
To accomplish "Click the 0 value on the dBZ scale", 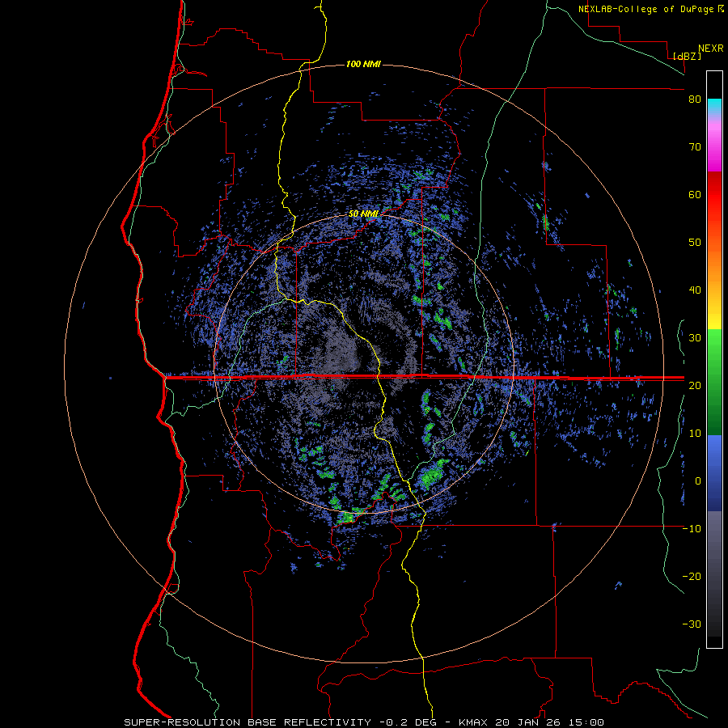I will 697,481.
